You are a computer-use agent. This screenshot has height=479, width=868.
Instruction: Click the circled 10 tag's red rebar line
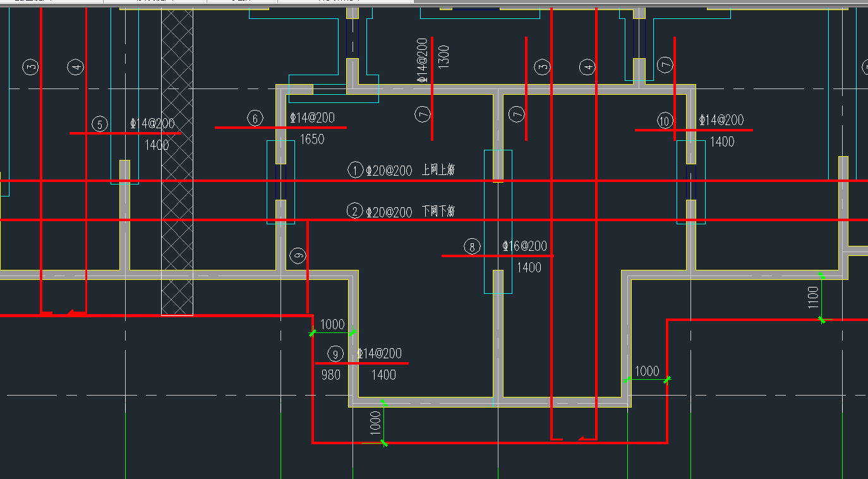pos(694,130)
